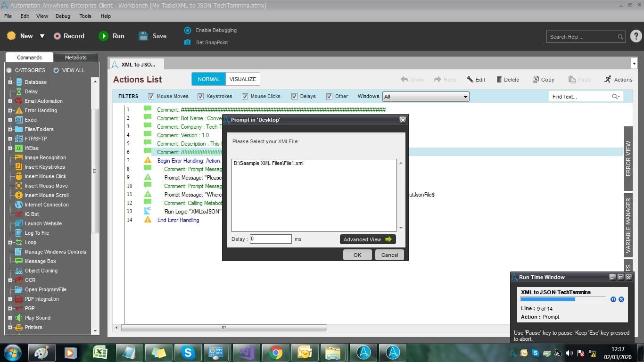The image size is (644, 362).
Task: Toggle the Mouse Clicks filter checkbox
Action: [x=245, y=96]
